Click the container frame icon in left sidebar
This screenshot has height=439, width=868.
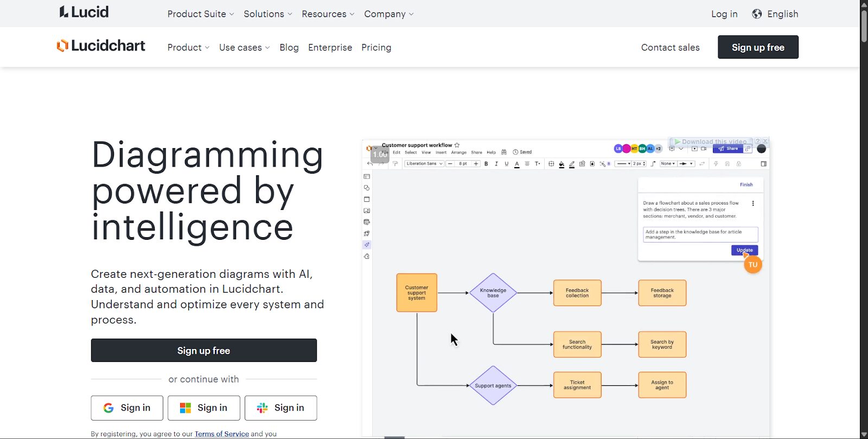[367, 199]
